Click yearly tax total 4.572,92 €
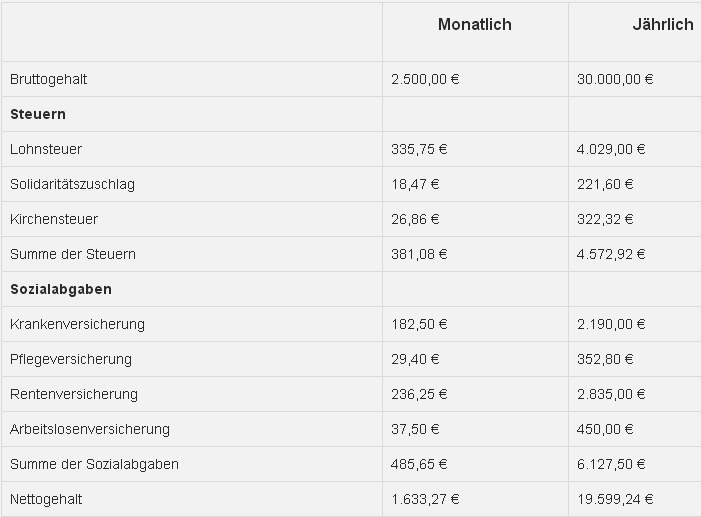Viewport: 701px width, 517px height. [611, 254]
